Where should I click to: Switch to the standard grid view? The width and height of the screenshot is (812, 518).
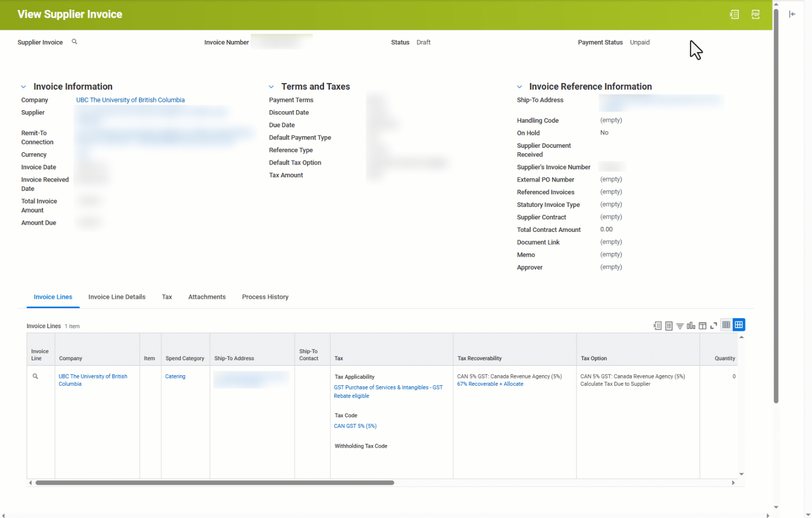point(726,325)
